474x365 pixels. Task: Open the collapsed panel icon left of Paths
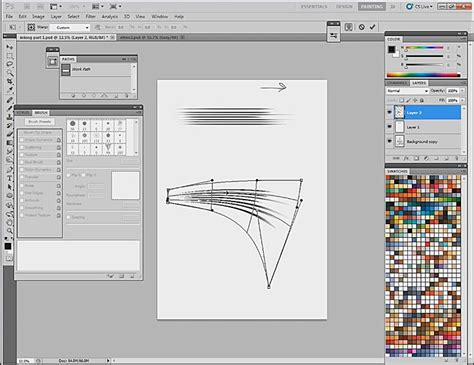click(53, 61)
